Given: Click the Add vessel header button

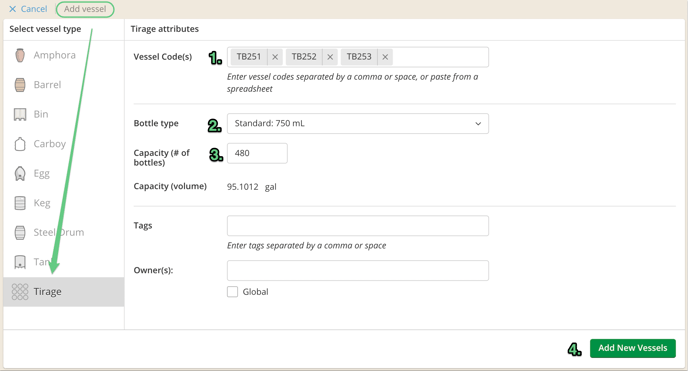Looking at the screenshot, I should tap(85, 9).
